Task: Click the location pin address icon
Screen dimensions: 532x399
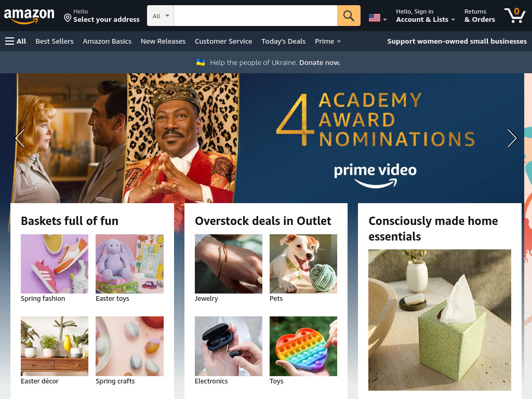Action: pos(68,18)
